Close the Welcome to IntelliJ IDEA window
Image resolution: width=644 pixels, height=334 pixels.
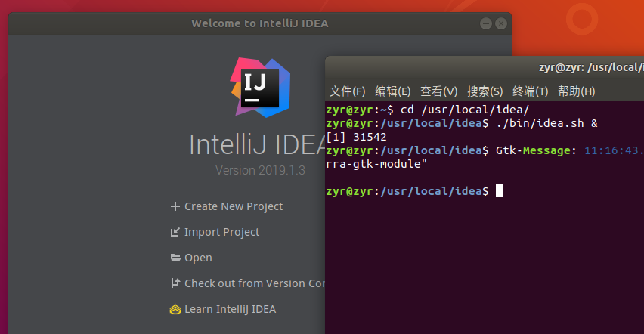pos(500,23)
